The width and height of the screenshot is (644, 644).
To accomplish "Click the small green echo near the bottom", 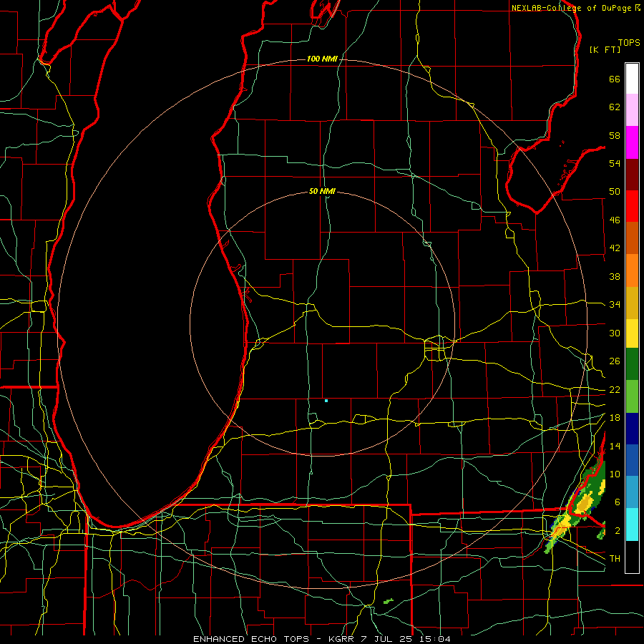I will tap(389, 601).
